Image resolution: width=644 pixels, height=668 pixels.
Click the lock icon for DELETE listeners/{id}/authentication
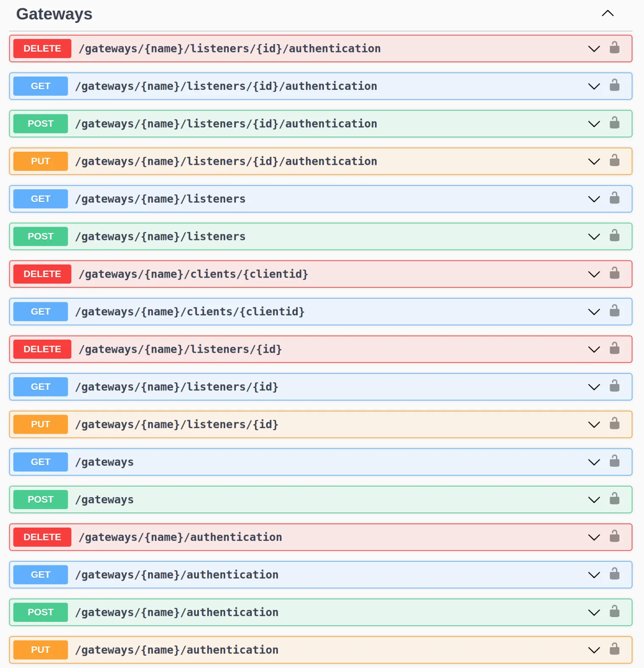click(x=614, y=47)
